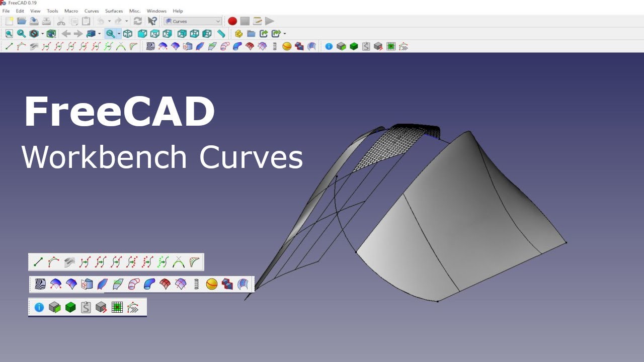Screen dimensions: 644x362
Task: Go back with the left arrow
Action: point(66,34)
